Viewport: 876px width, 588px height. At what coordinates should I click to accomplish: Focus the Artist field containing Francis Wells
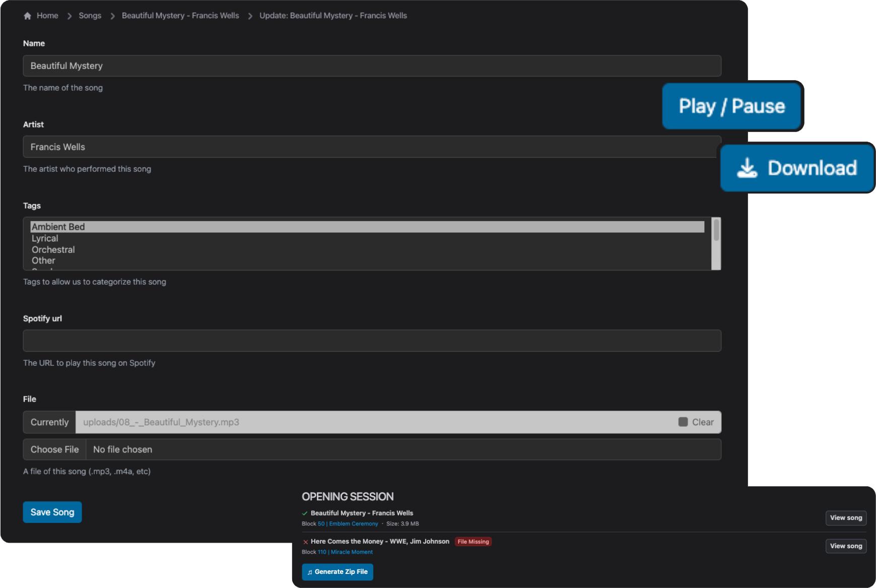tap(372, 147)
